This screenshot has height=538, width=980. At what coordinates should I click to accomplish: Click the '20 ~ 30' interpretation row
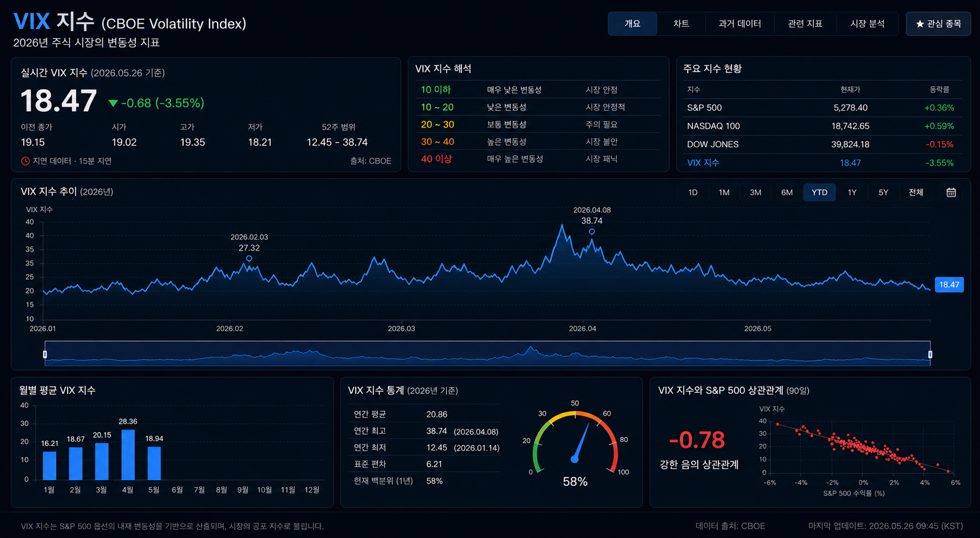(538, 125)
